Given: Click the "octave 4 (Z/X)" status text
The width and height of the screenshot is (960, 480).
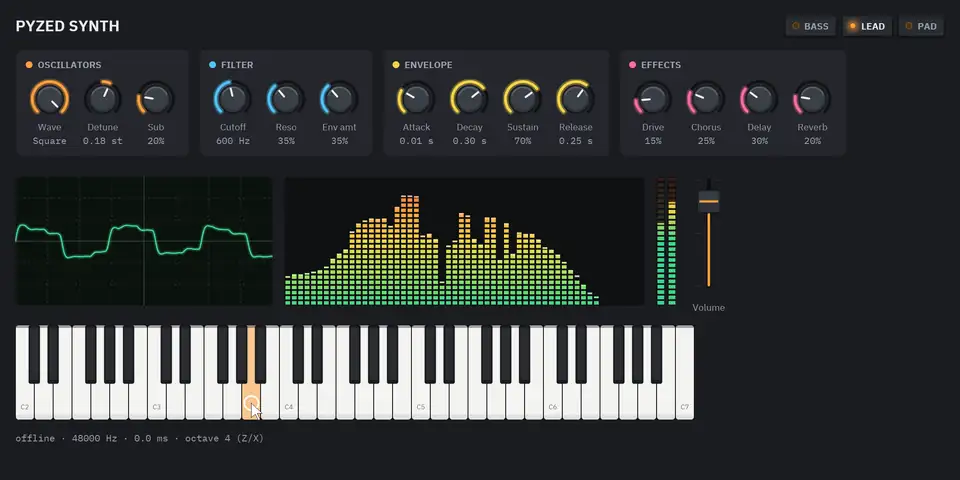Looking at the screenshot, I should (x=224, y=438).
